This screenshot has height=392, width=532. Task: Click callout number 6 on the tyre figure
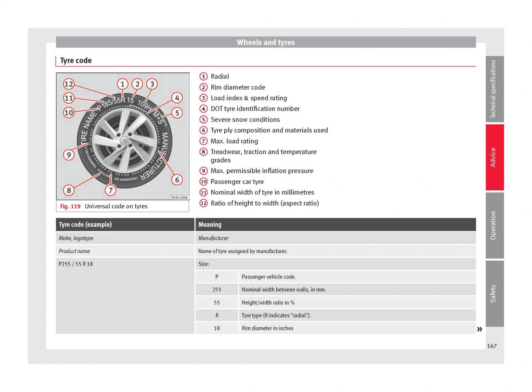(x=177, y=180)
